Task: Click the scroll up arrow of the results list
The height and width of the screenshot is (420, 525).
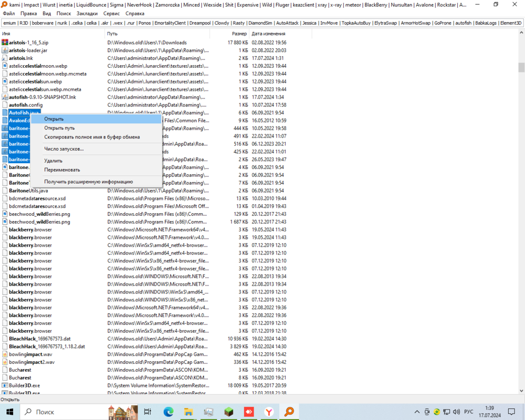Action: point(521,33)
